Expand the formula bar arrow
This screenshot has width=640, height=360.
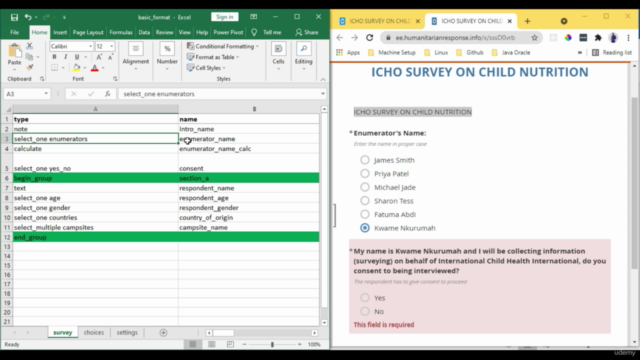[x=322, y=94]
